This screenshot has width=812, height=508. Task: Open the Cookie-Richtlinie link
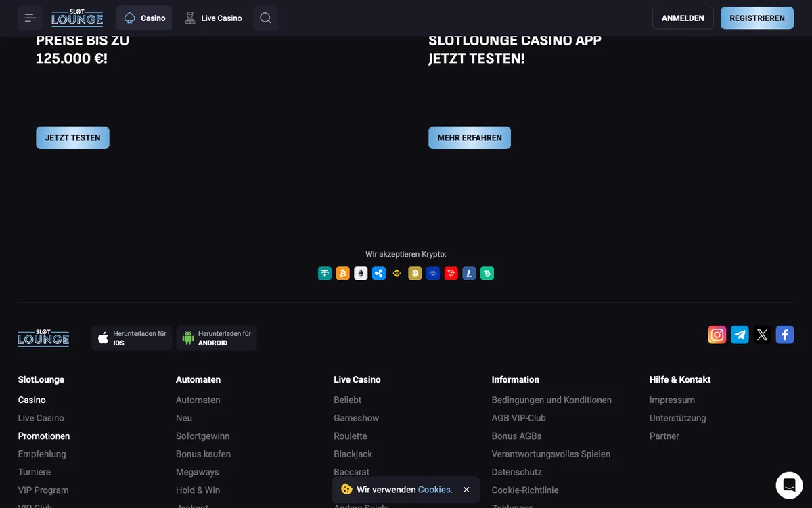[x=525, y=490]
